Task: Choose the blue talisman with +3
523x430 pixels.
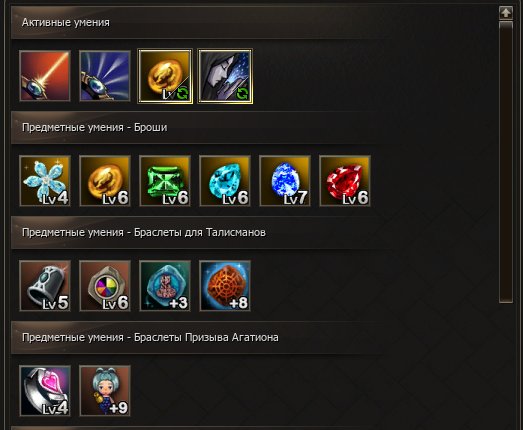Action: (x=165, y=286)
